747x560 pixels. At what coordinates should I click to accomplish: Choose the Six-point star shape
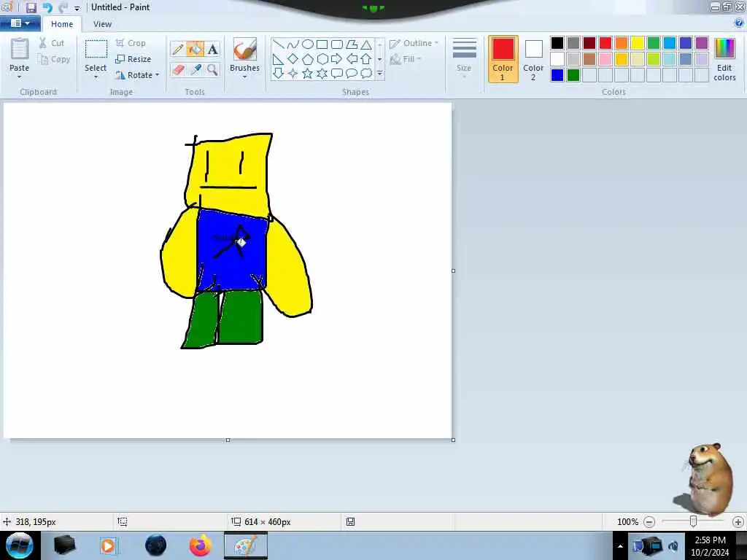click(322, 74)
